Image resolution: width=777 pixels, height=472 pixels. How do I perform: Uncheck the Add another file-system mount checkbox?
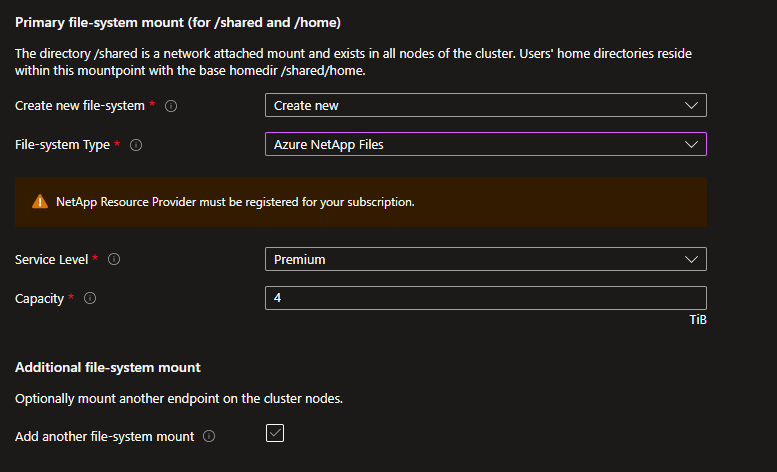tap(276, 434)
